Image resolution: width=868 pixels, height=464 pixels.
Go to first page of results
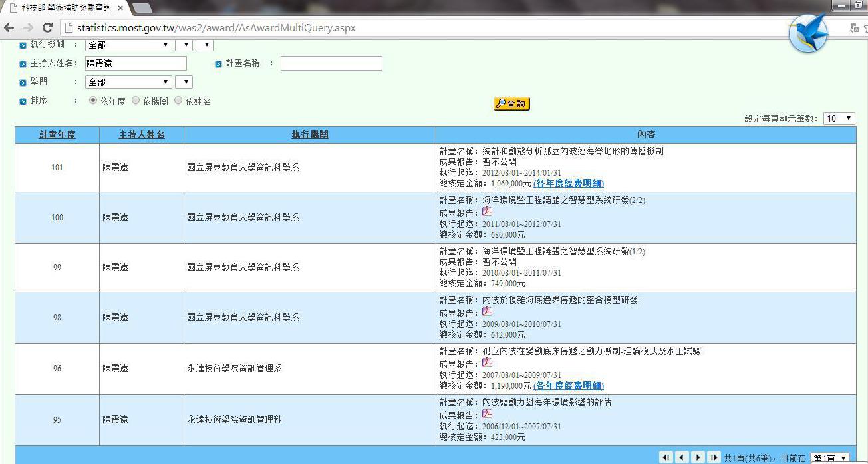[x=666, y=457]
